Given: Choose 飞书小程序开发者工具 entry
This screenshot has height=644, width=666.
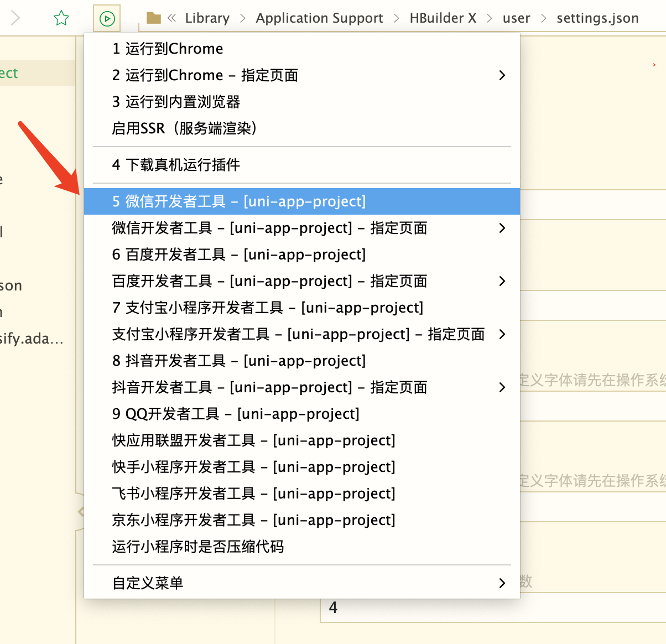Looking at the screenshot, I should coord(302,494).
